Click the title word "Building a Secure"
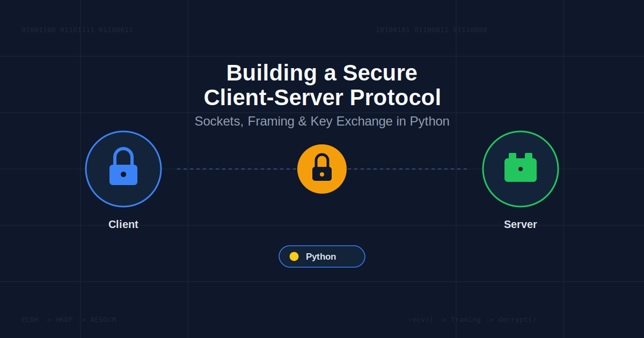This screenshot has width=644, height=338. click(x=322, y=73)
